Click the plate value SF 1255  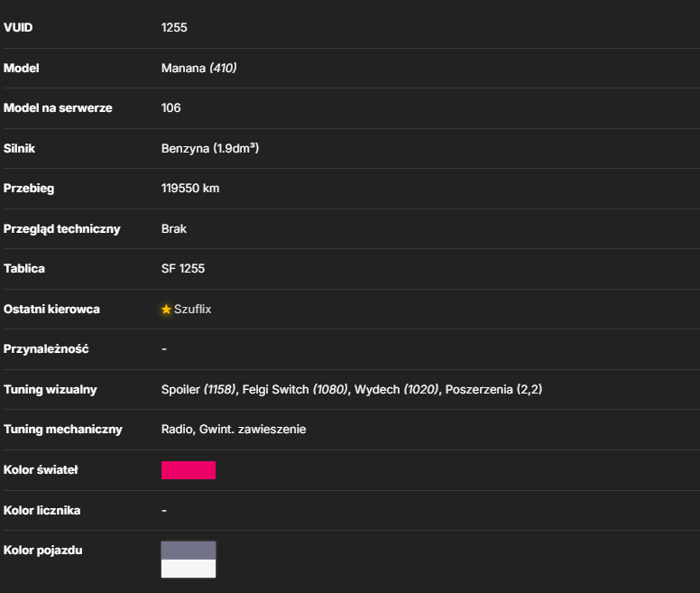(x=183, y=269)
